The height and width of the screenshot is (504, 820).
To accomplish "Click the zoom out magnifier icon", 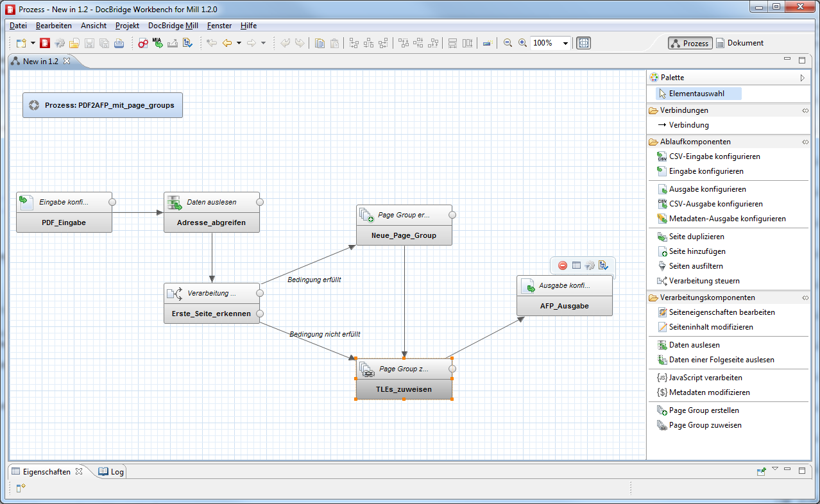I will tap(508, 43).
